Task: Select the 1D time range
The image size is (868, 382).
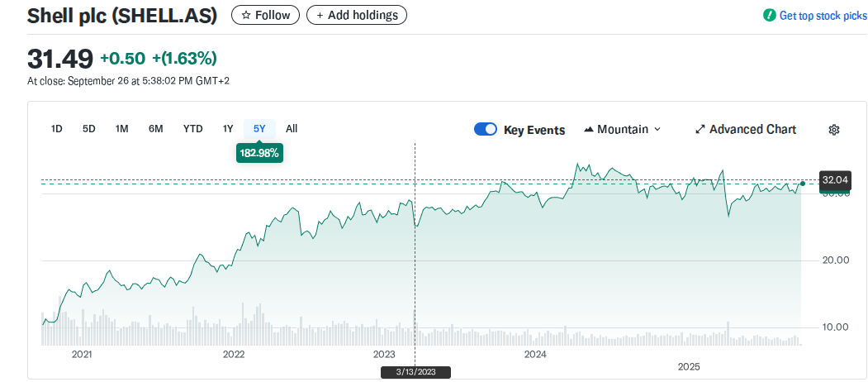Action: pyautogui.click(x=56, y=129)
